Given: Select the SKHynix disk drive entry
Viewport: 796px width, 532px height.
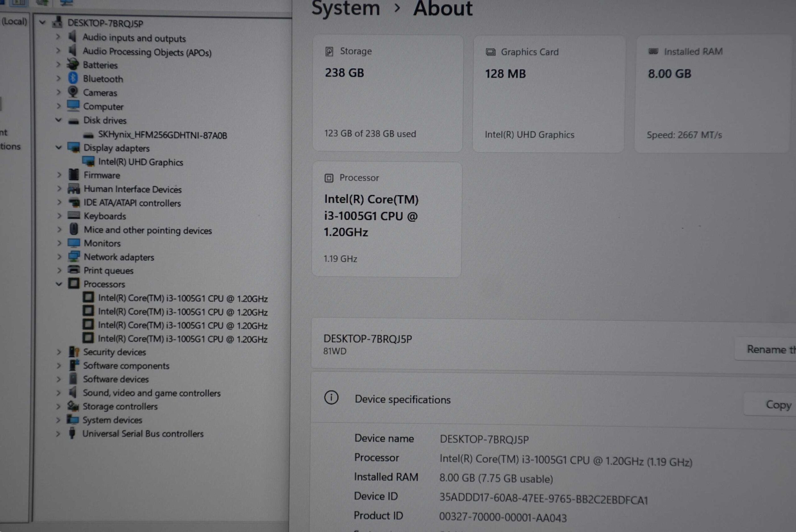Looking at the screenshot, I should (162, 135).
